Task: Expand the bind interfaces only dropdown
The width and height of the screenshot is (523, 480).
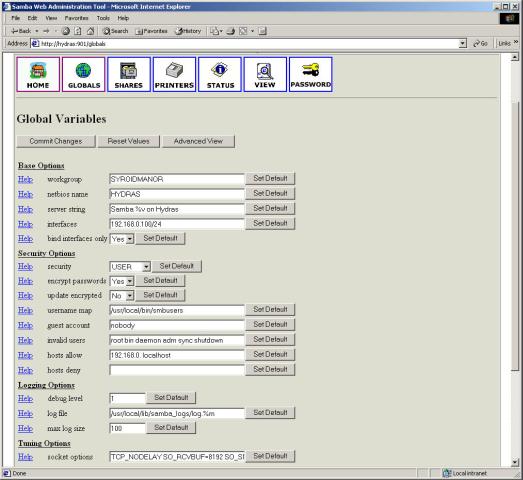Action: [130, 239]
